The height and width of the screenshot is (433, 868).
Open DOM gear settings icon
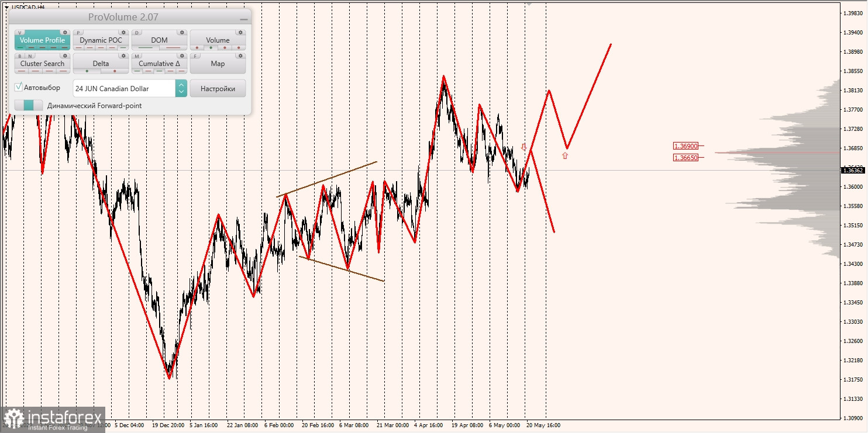(x=182, y=32)
